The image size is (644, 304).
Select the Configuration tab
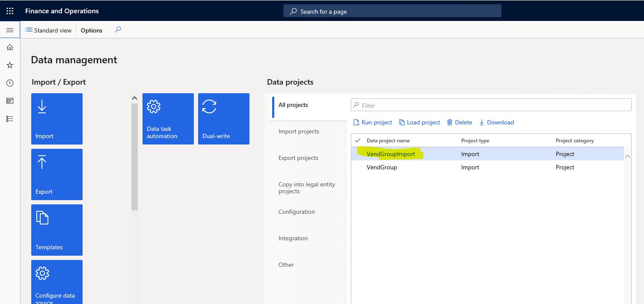(297, 212)
